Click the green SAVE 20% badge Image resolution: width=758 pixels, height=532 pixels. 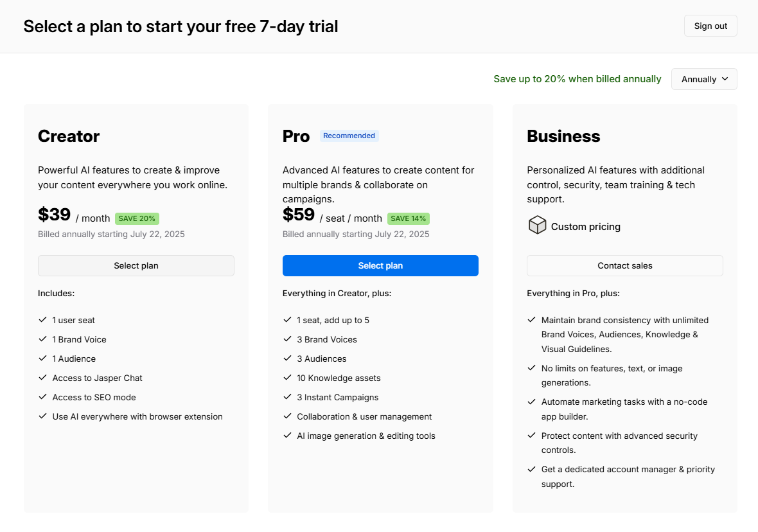pyautogui.click(x=137, y=218)
